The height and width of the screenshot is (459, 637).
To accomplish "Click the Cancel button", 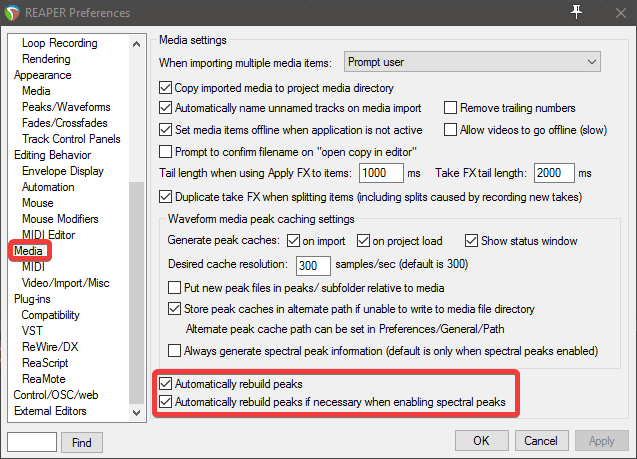I will point(541,441).
